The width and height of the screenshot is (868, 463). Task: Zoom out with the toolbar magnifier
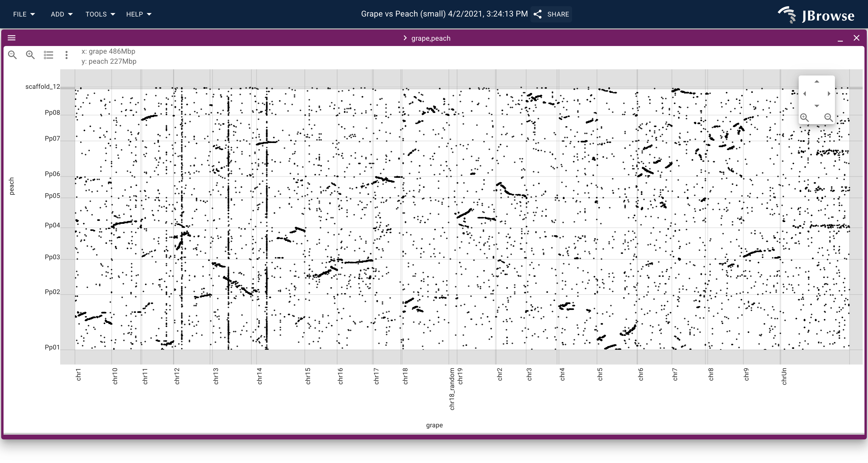coord(12,55)
